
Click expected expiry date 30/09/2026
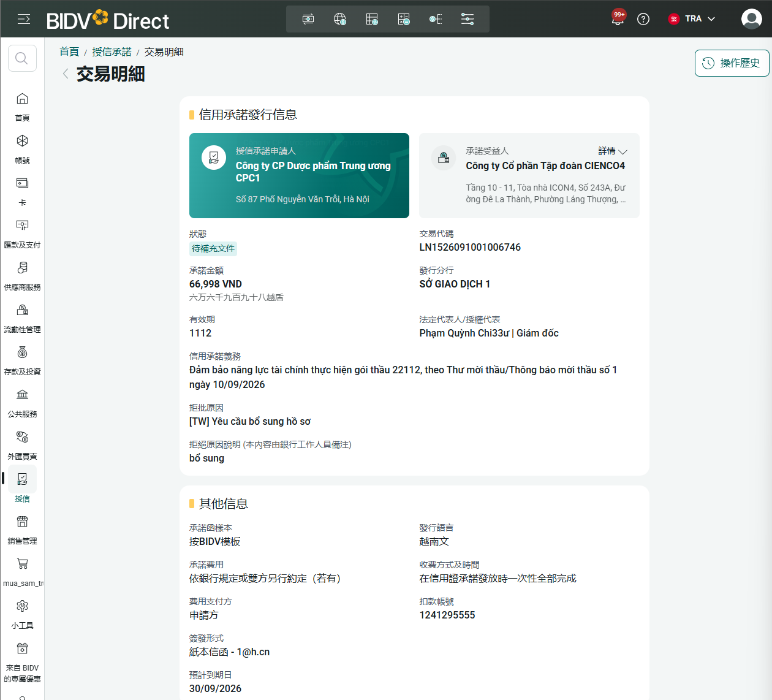(215, 689)
